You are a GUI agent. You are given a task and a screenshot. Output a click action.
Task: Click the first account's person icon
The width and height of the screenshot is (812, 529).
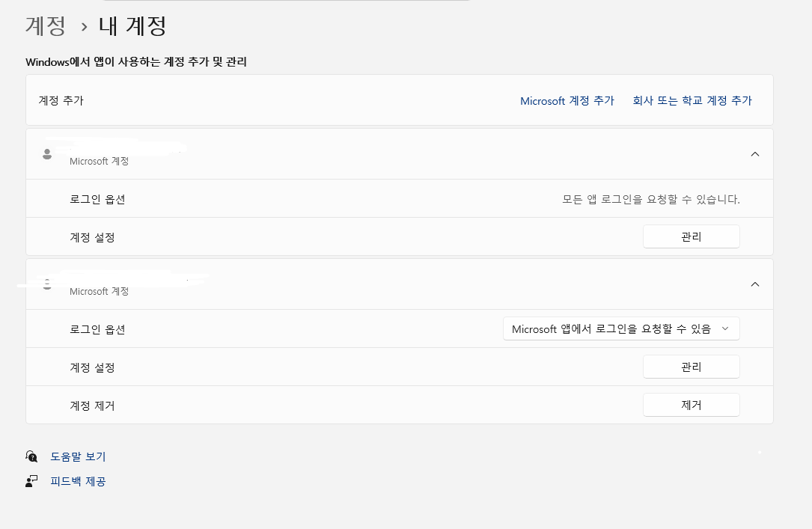pyautogui.click(x=47, y=154)
